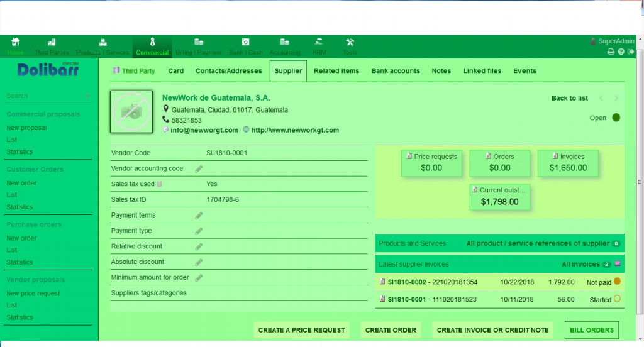Open the Home menu icon
644x347 pixels.
[x=16, y=42]
